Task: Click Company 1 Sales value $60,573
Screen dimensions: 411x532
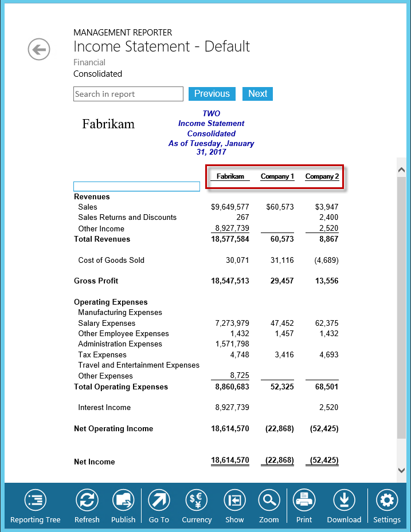Action: [280, 207]
